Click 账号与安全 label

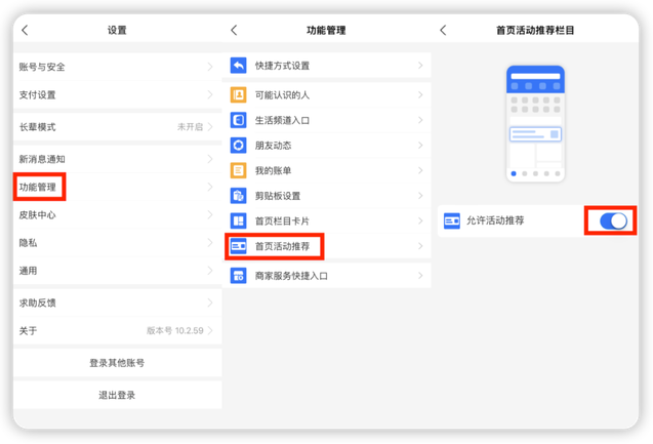click(x=42, y=67)
